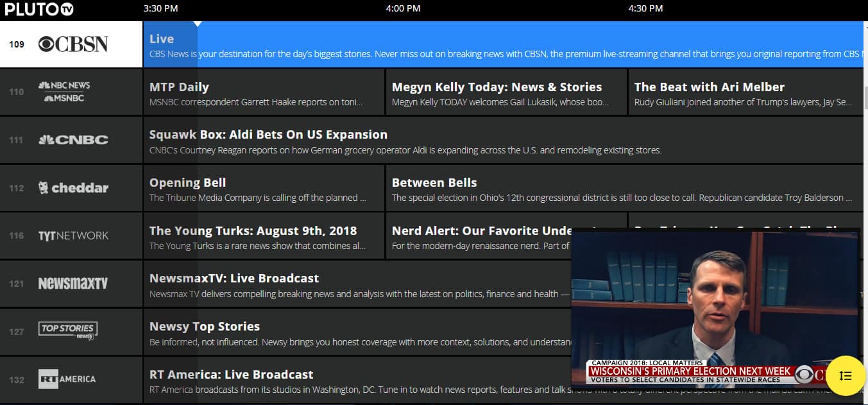Click the 4:00 PM time marker
The image size is (868, 405).
pos(403,8)
